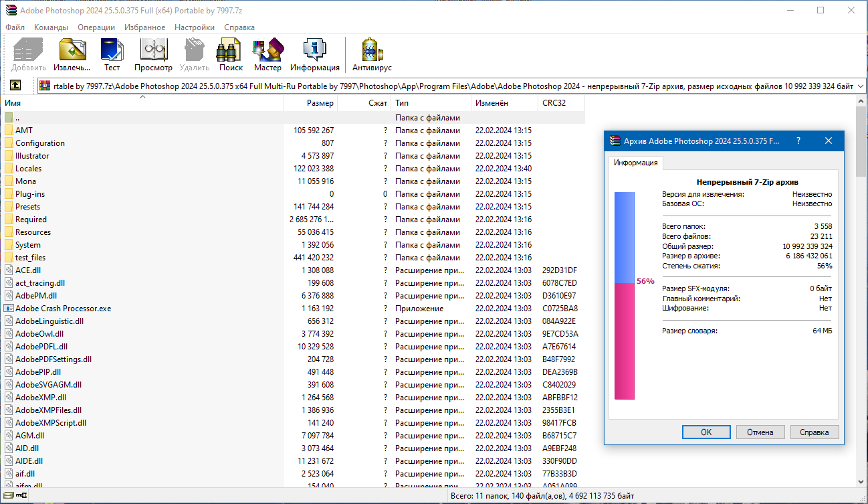This screenshot has width=868, height=504.
Task: Click the Справка button in the dialog
Action: [815, 432]
